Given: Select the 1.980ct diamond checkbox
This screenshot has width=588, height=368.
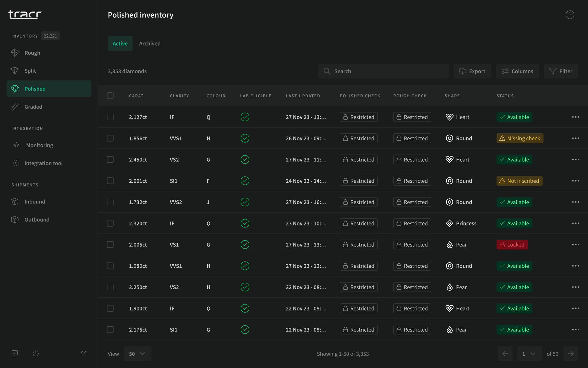Looking at the screenshot, I should coord(110,266).
